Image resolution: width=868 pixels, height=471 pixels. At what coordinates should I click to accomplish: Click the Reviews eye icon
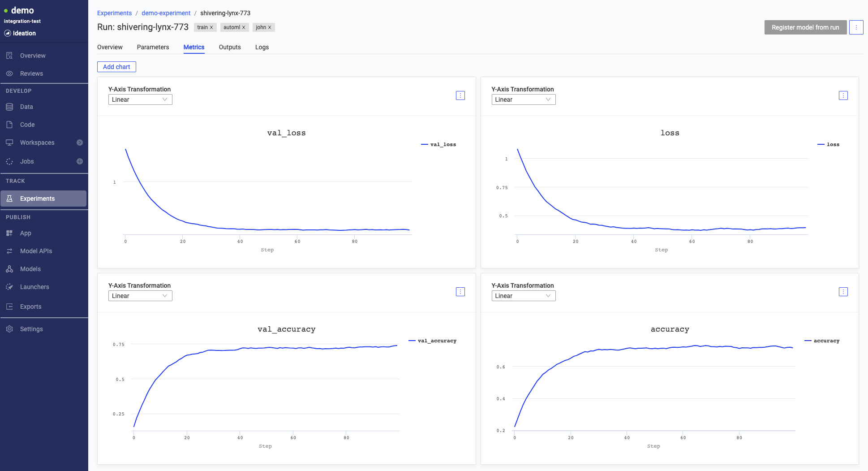9,73
